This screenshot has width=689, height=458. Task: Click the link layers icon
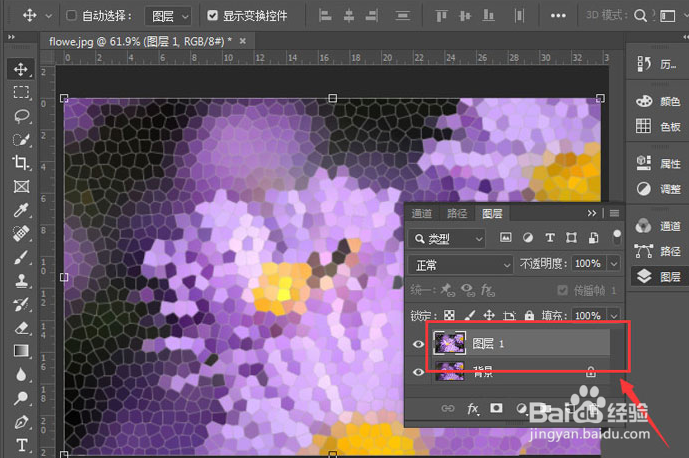448,408
